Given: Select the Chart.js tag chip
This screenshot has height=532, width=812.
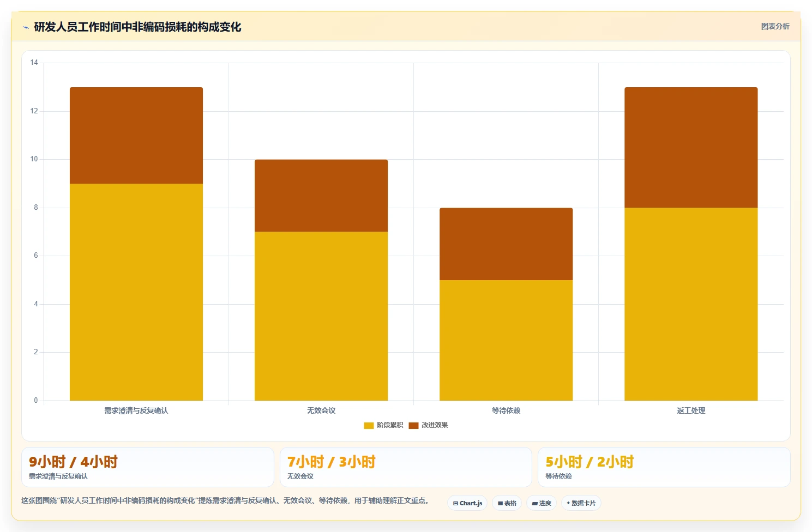Looking at the screenshot, I should (x=467, y=503).
